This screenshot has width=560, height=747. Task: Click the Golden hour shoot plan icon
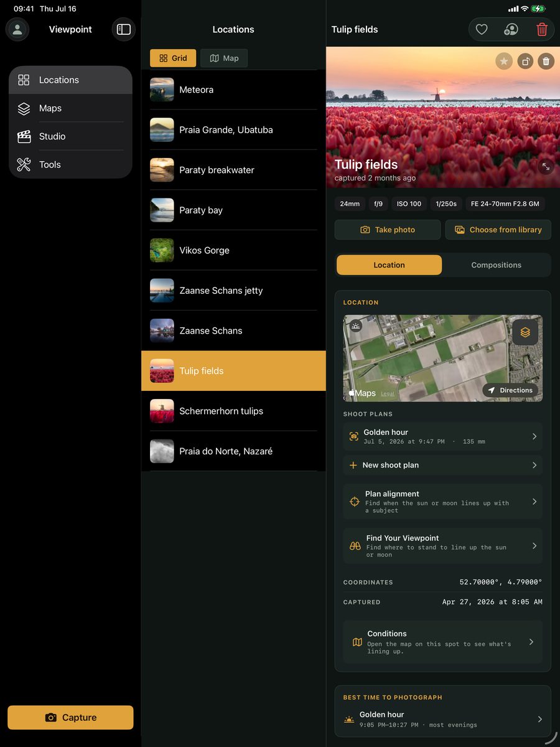tap(354, 436)
